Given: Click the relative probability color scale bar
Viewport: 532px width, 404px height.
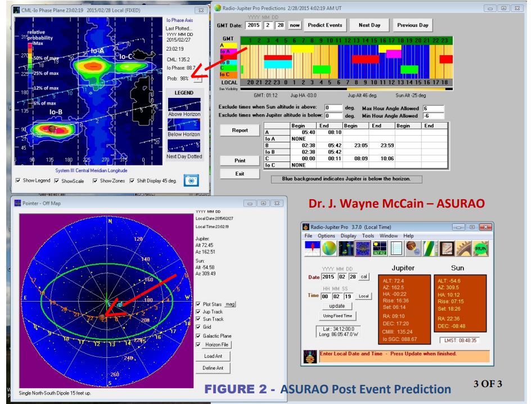Looking at the screenshot, I should coord(30,75).
